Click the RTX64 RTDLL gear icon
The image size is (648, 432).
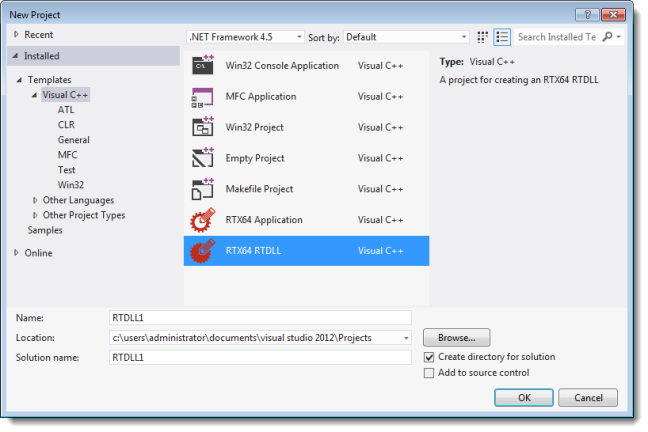click(202, 251)
